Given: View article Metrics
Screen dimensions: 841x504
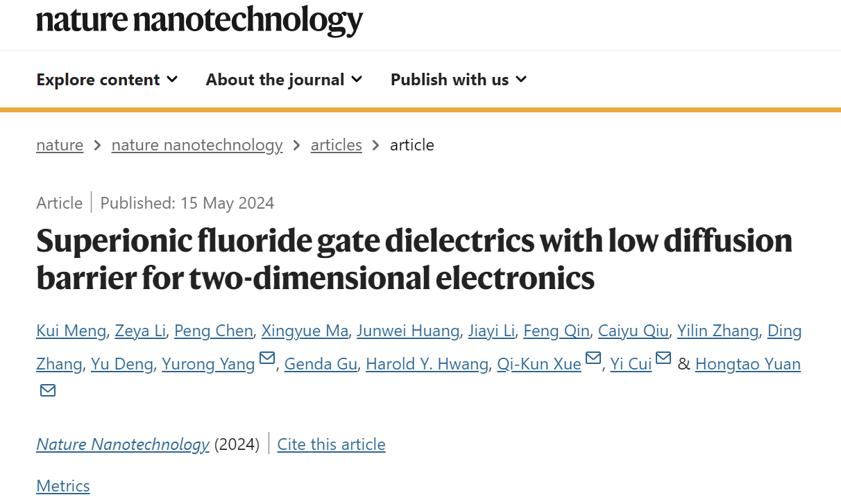Looking at the screenshot, I should point(63,486).
